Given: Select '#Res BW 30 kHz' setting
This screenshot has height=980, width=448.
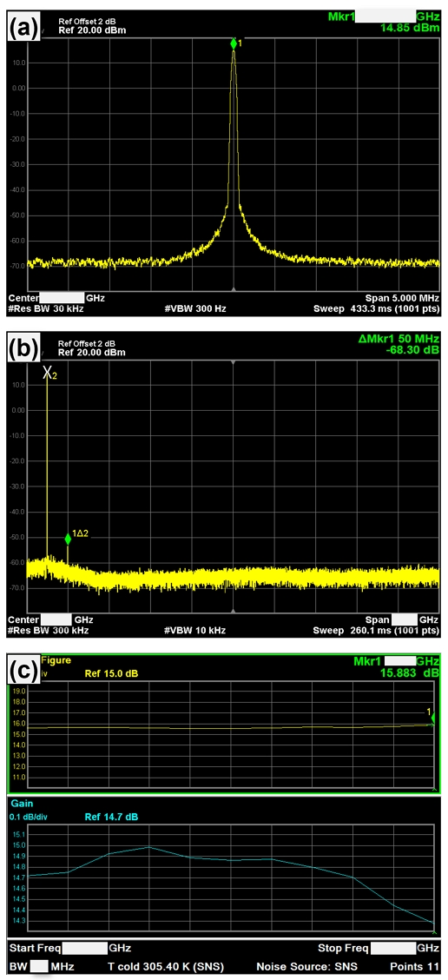Looking at the screenshot, I should (x=46, y=308).
